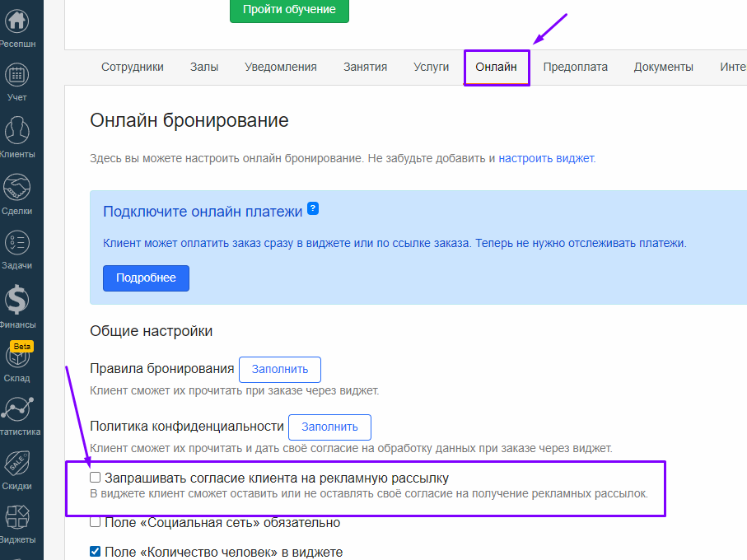The height and width of the screenshot is (560, 747).
Task: Open the Сделки handshake icon
Action: coord(16,187)
